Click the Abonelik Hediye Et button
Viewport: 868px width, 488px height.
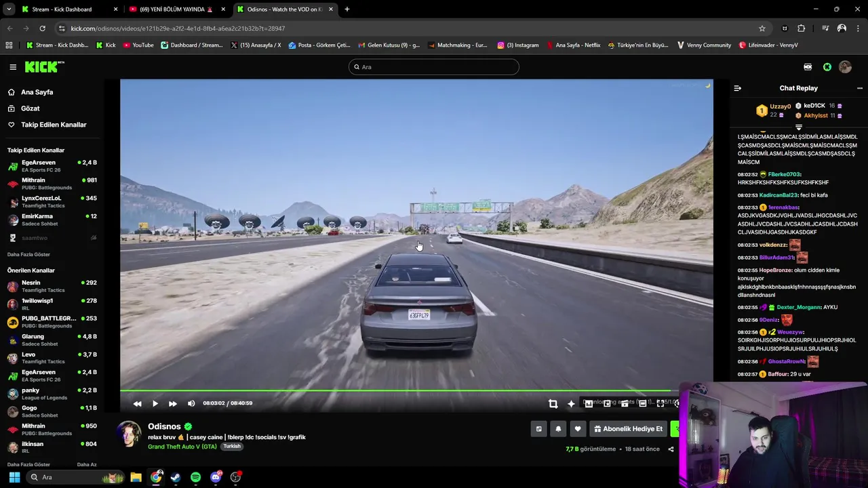pos(629,429)
